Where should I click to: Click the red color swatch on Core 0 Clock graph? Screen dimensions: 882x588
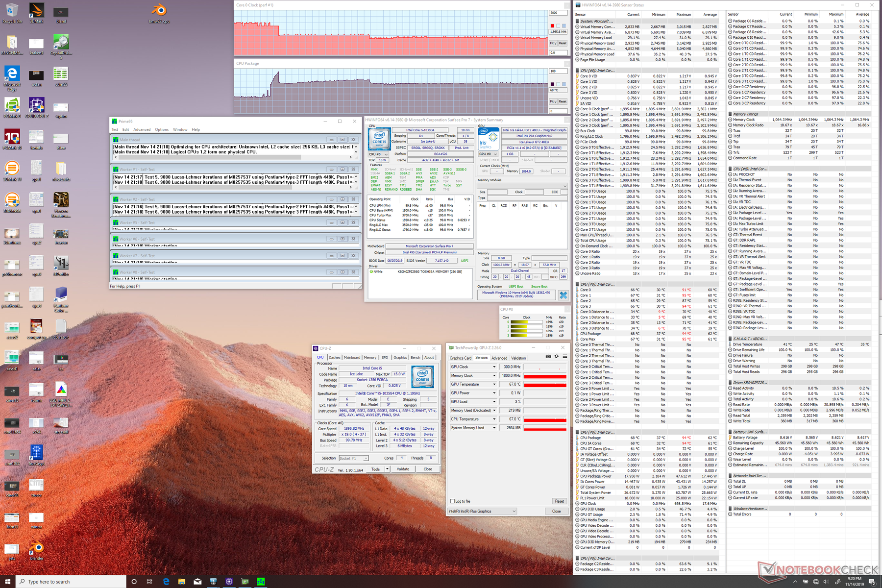click(x=552, y=25)
